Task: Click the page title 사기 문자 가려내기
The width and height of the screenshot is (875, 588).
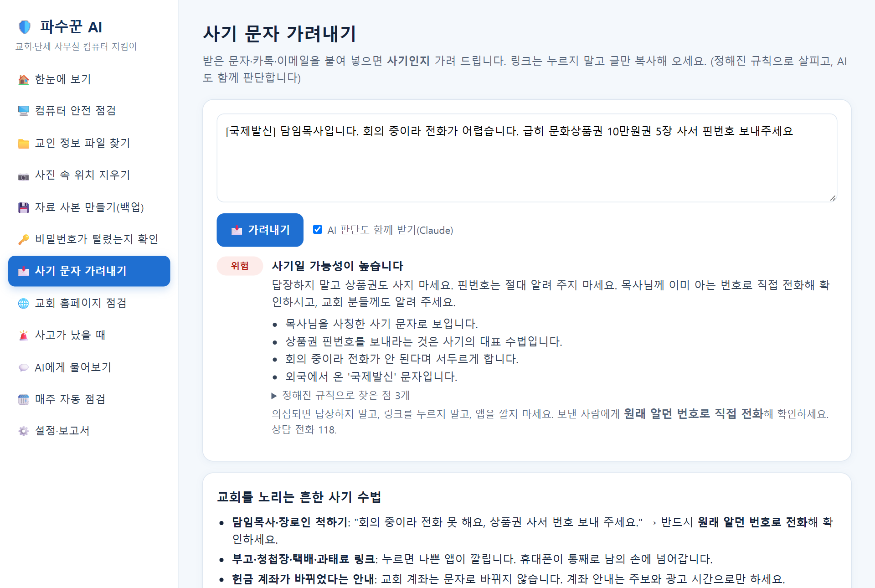Action: pyautogui.click(x=279, y=34)
